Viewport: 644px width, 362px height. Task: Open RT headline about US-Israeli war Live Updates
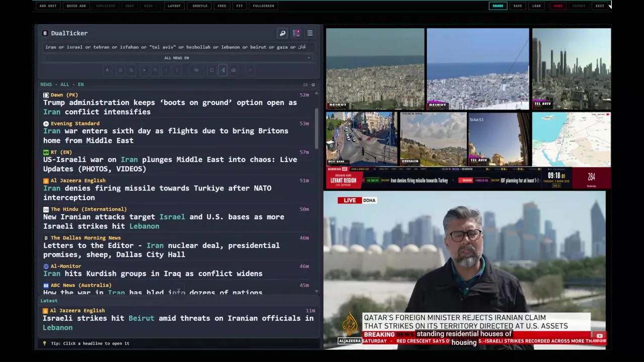coord(170,164)
